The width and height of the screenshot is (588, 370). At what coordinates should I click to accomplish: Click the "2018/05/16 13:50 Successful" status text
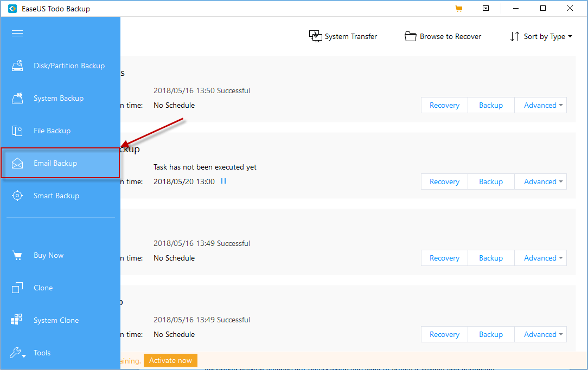click(x=202, y=90)
